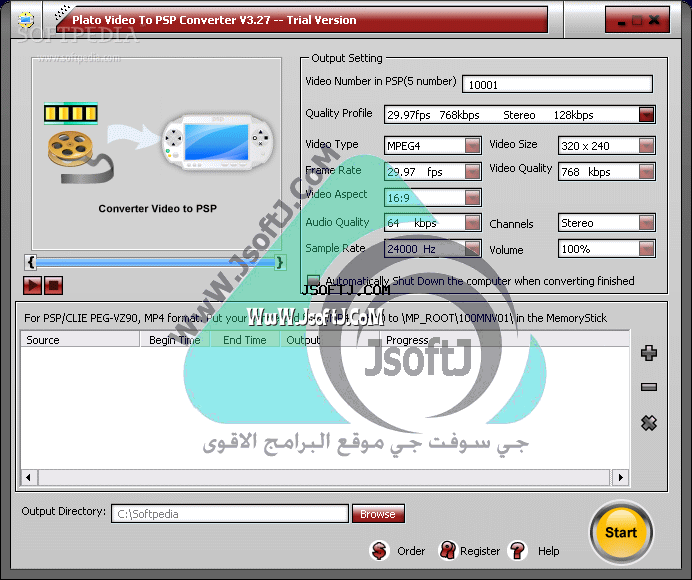Click the blue preview seek bar
Viewport: 692px width, 580px height.
(155, 263)
